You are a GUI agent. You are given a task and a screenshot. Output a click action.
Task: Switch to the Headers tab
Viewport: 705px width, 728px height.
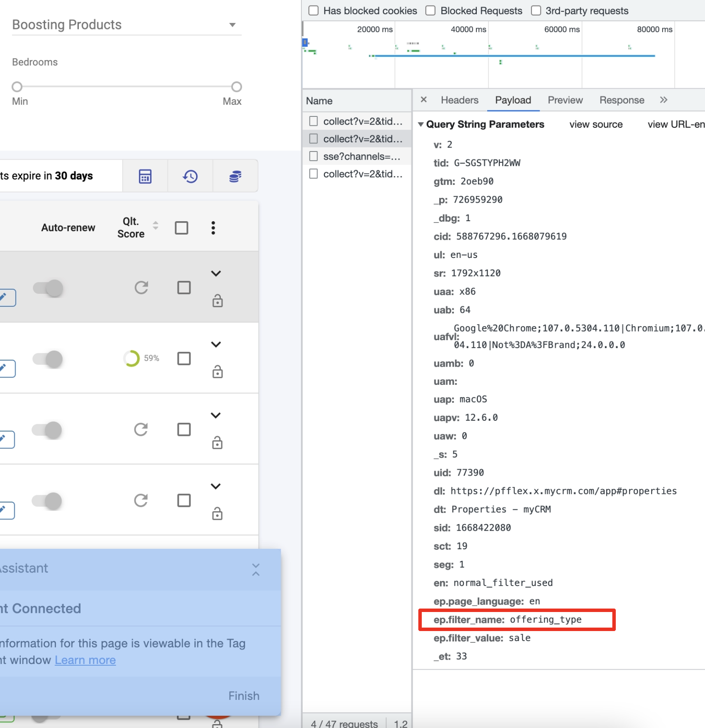click(459, 100)
